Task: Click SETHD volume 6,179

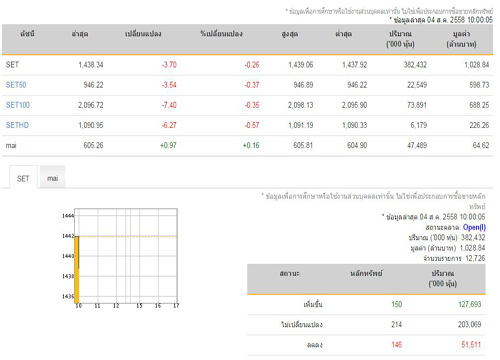Action: pos(419,125)
